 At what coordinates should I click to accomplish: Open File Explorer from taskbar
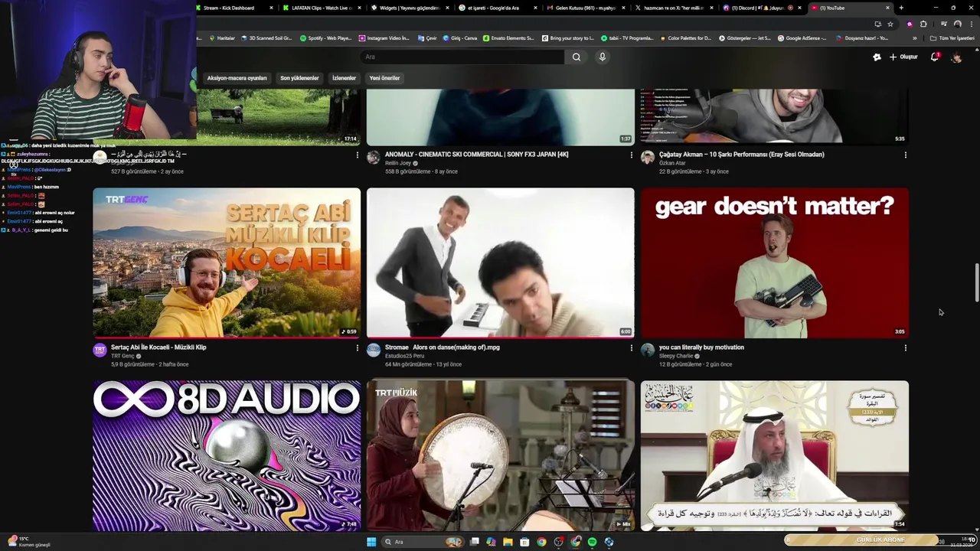pos(508,542)
